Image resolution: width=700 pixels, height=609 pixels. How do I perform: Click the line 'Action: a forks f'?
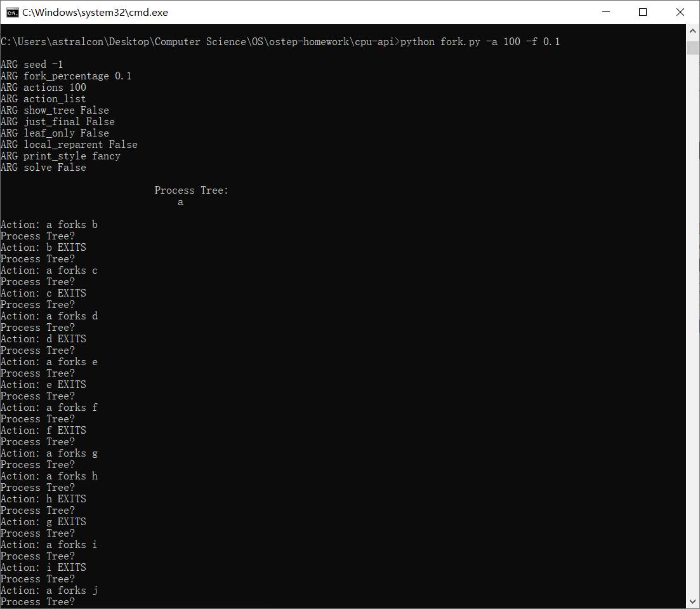(x=49, y=407)
